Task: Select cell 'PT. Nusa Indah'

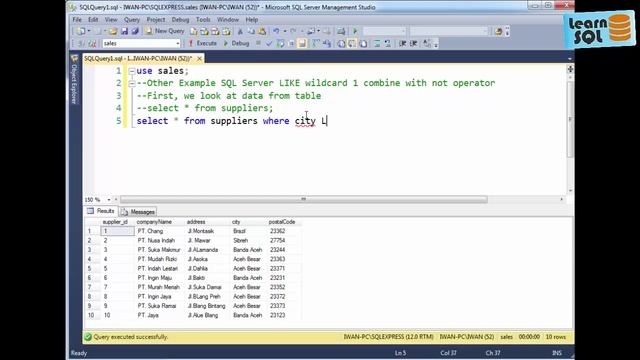Action: pyautogui.click(x=156, y=240)
